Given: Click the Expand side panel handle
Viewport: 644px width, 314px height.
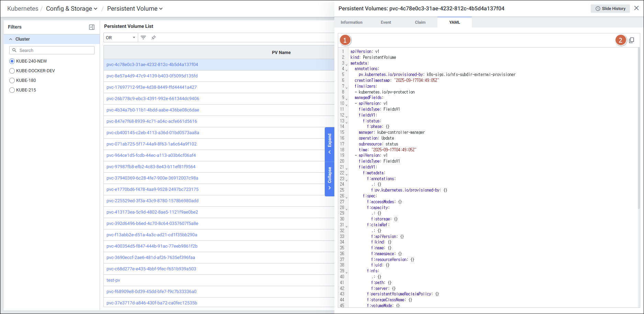Looking at the screenshot, I should click(330, 143).
